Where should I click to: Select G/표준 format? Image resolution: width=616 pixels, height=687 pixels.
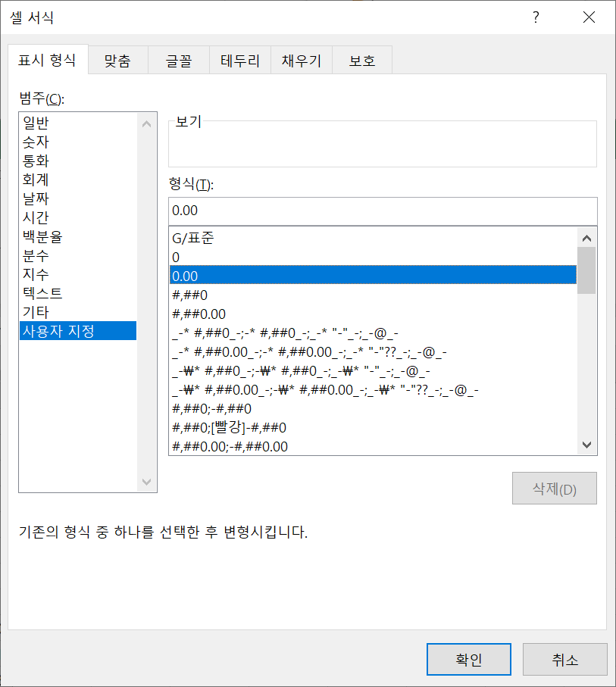tap(373, 238)
